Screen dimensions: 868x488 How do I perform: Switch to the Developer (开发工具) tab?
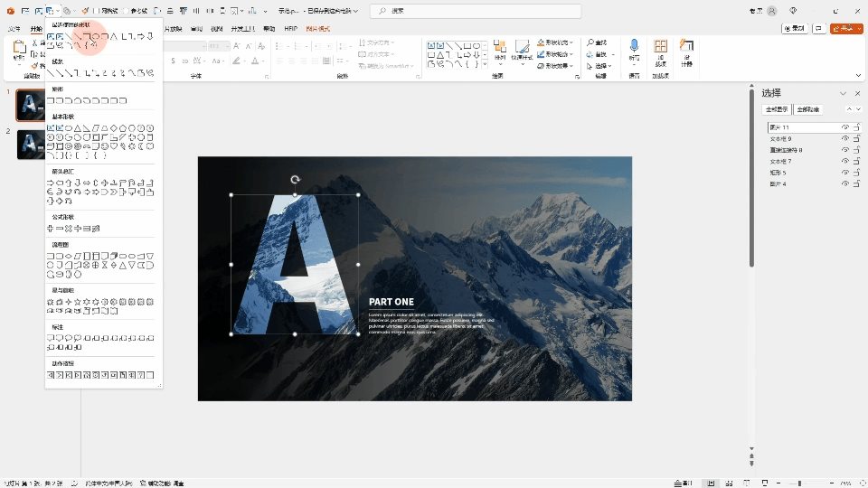coord(243,29)
